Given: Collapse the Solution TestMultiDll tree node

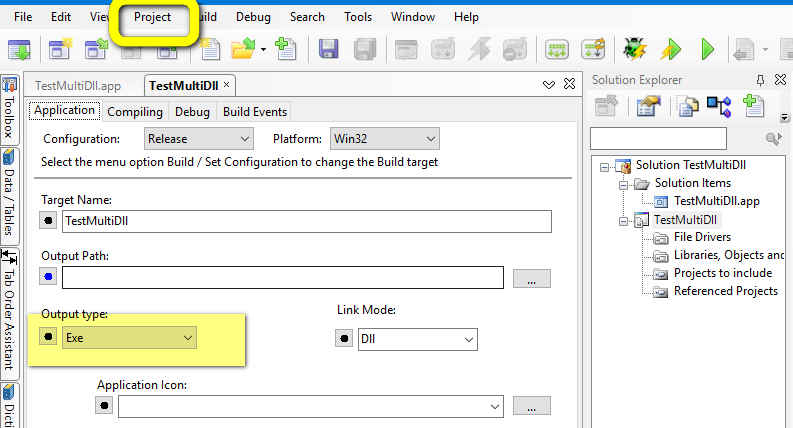Looking at the screenshot, I should tap(606, 165).
